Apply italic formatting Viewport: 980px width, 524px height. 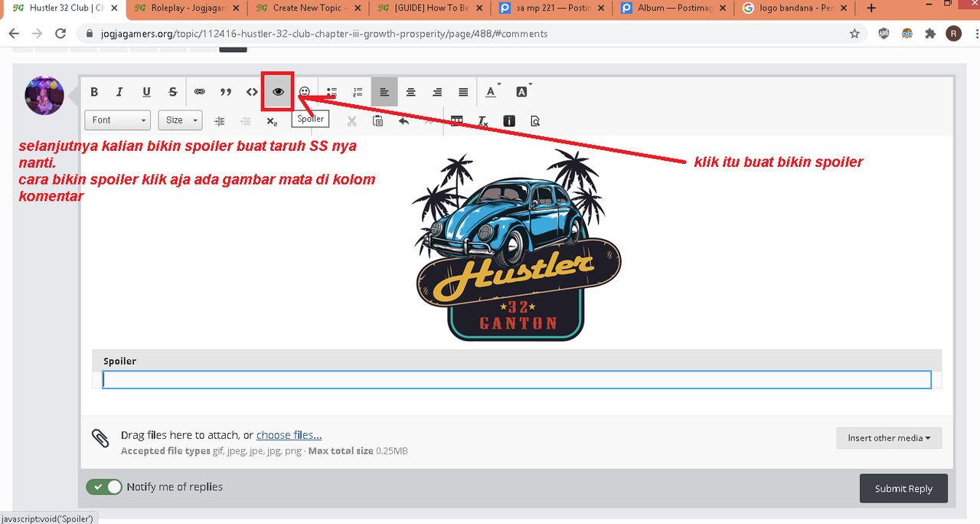coord(119,92)
